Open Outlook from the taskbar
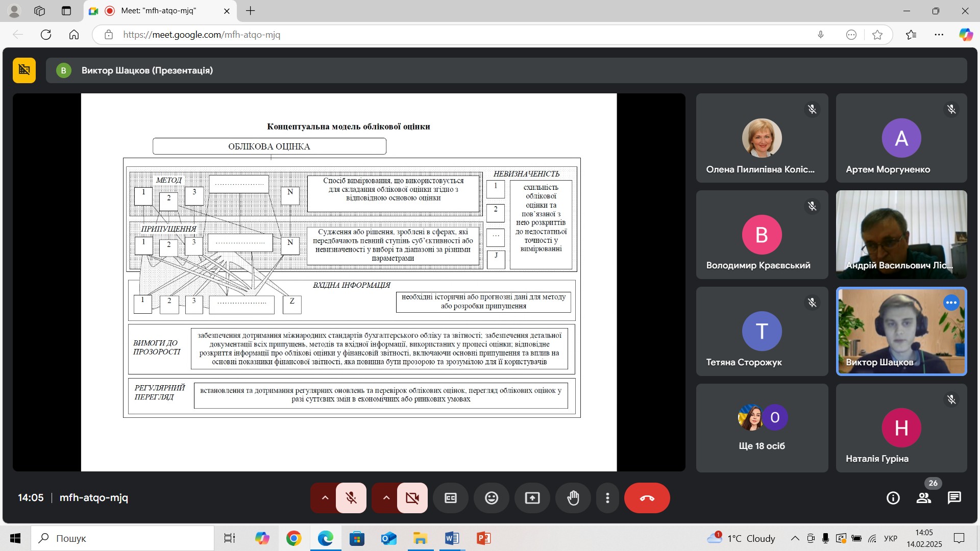 (388, 538)
